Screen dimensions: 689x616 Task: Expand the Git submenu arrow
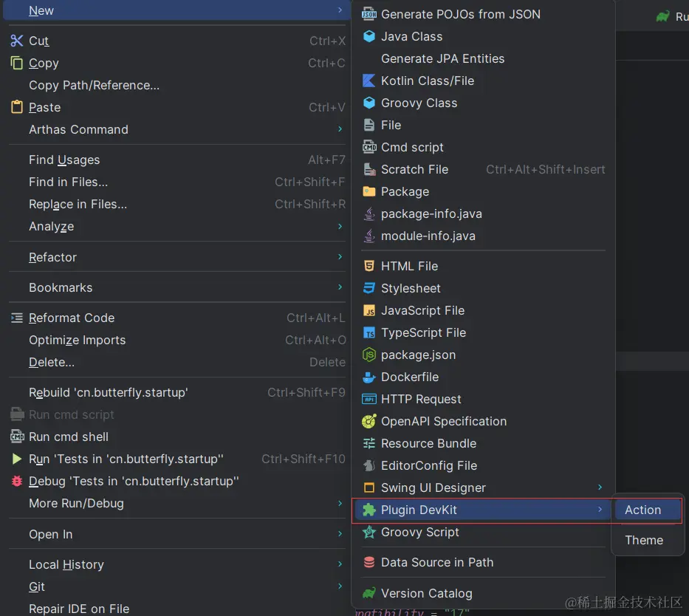click(x=340, y=586)
